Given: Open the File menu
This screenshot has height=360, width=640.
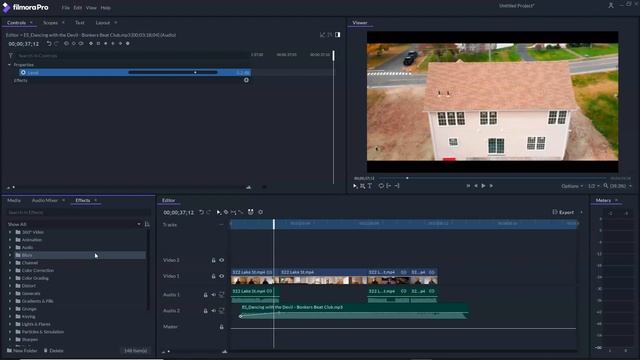Looking at the screenshot, I should (65, 8).
